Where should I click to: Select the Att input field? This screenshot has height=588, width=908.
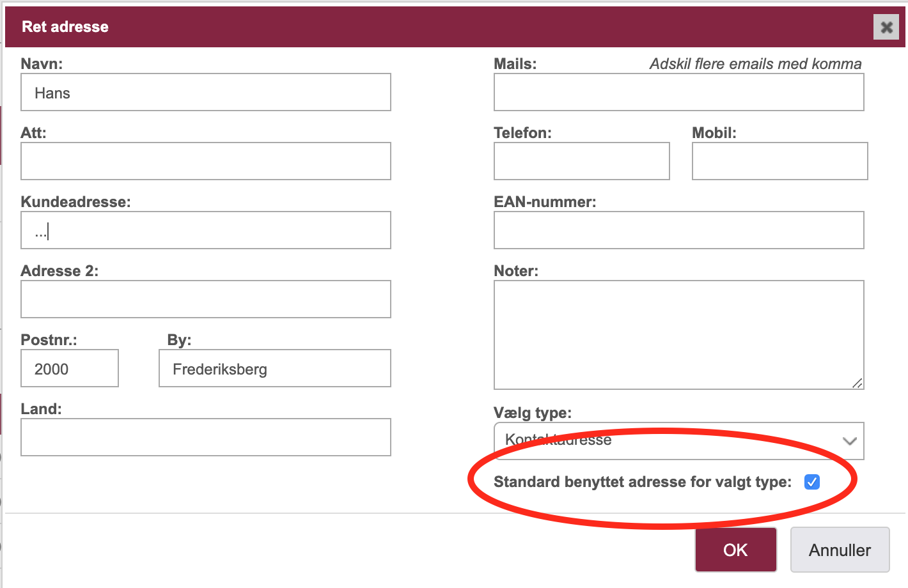coord(206,161)
